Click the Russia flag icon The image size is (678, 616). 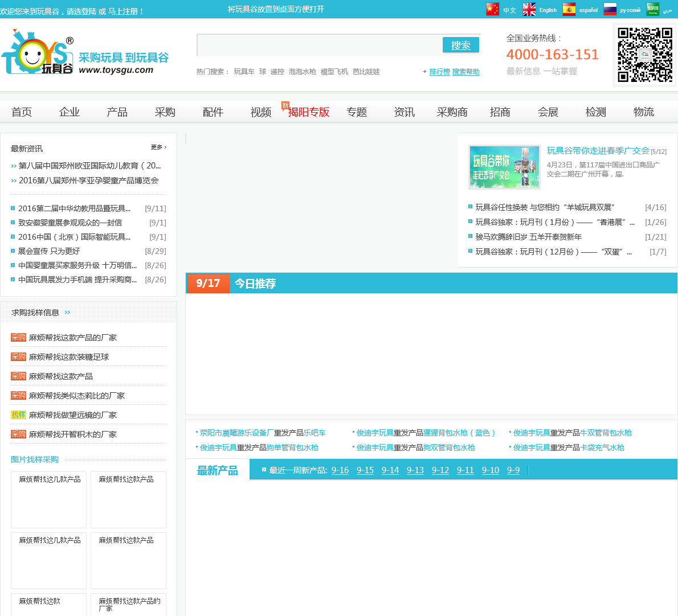pyautogui.click(x=610, y=9)
